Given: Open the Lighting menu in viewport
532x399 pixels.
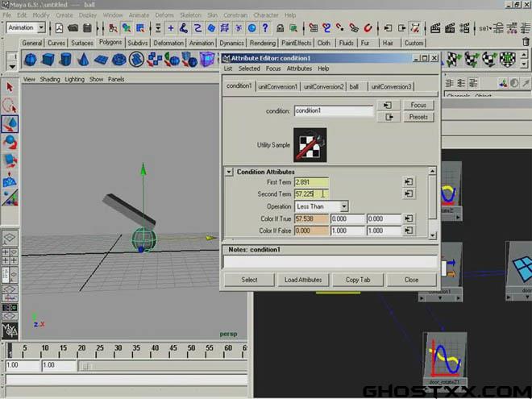Looking at the screenshot, I should (x=75, y=79).
